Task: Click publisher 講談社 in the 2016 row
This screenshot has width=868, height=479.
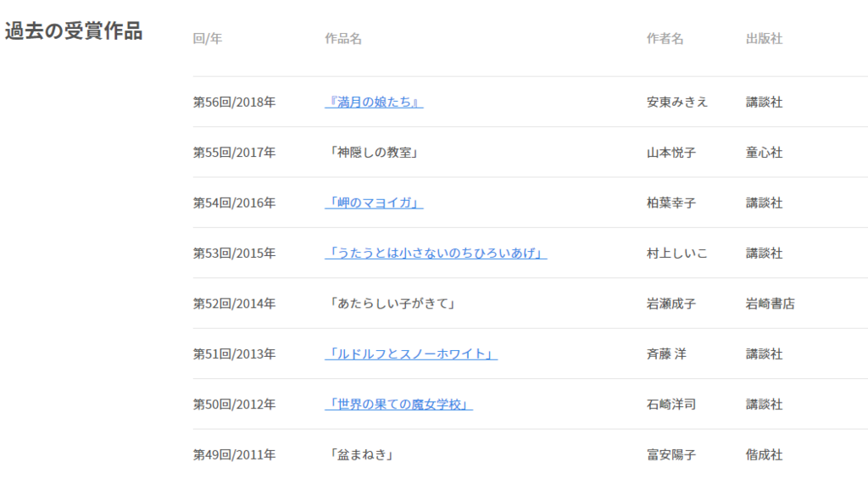Action: coord(764,203)
